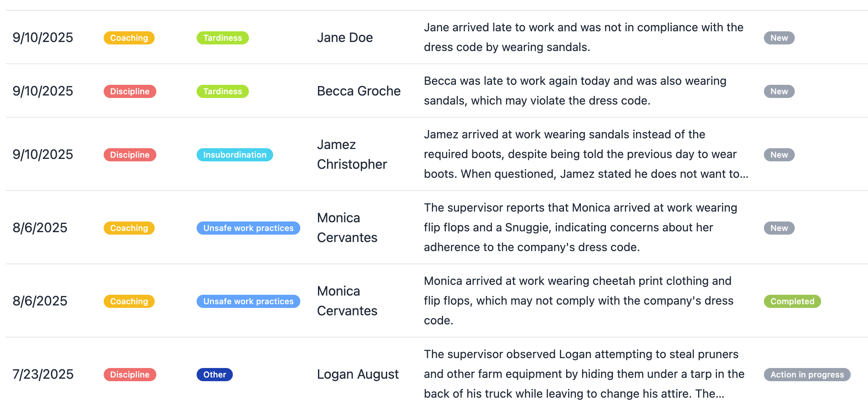Click the Insubordination category tag

(x=234, y=155)
